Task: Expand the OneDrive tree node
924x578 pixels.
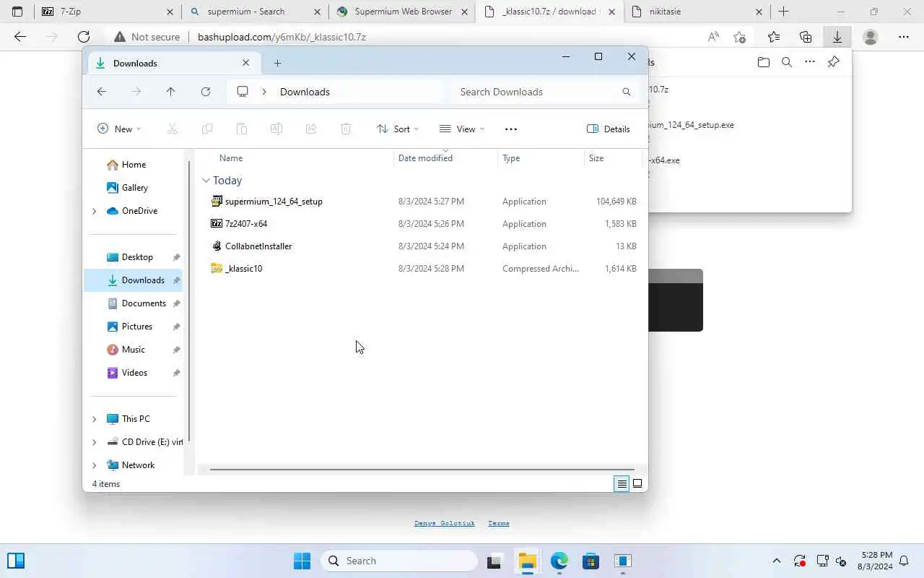Action: 95,211
